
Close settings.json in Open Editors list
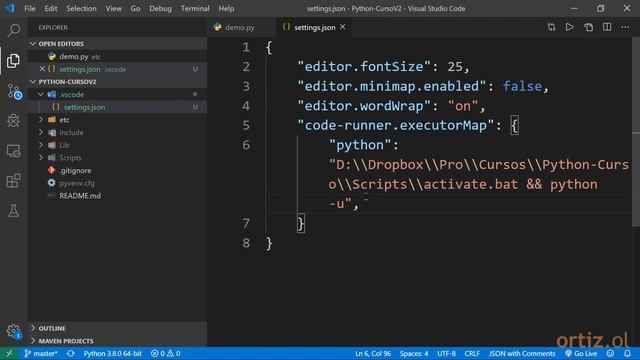point(42,69)
